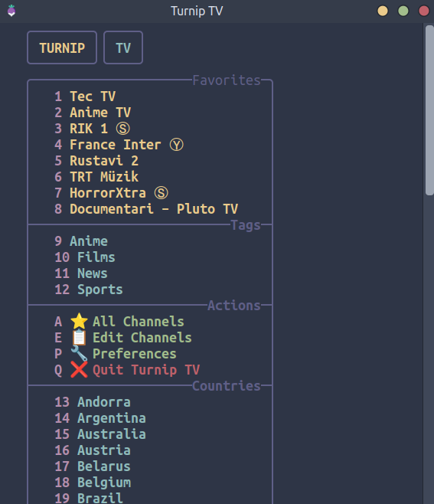Image resolution: width=434 pixels, height=504 pixels.
Task: Click the turnip app icon in title bar
Action: tap(11, 11)
